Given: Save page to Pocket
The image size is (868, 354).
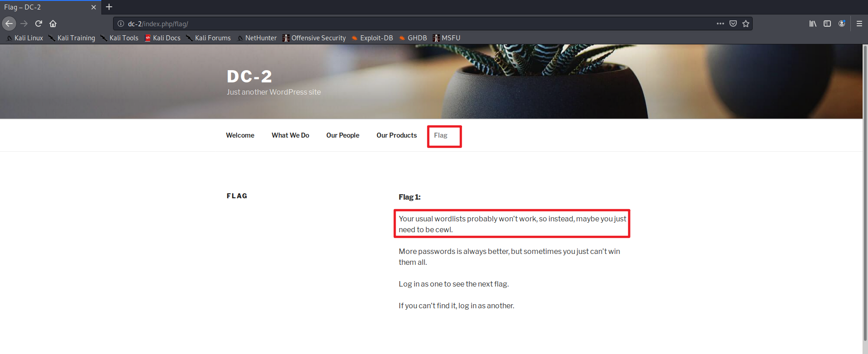Looking at the screenshot, I should [733, 24].
